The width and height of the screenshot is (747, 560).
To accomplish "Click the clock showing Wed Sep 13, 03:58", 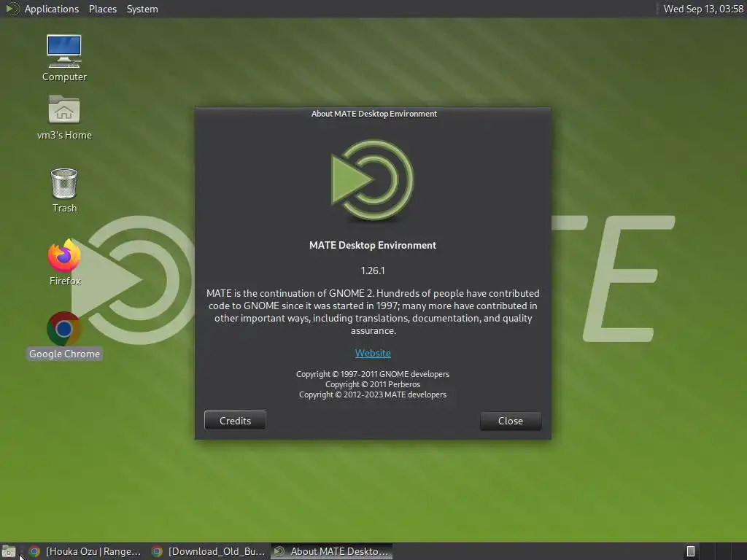I will tap(703, 9).
